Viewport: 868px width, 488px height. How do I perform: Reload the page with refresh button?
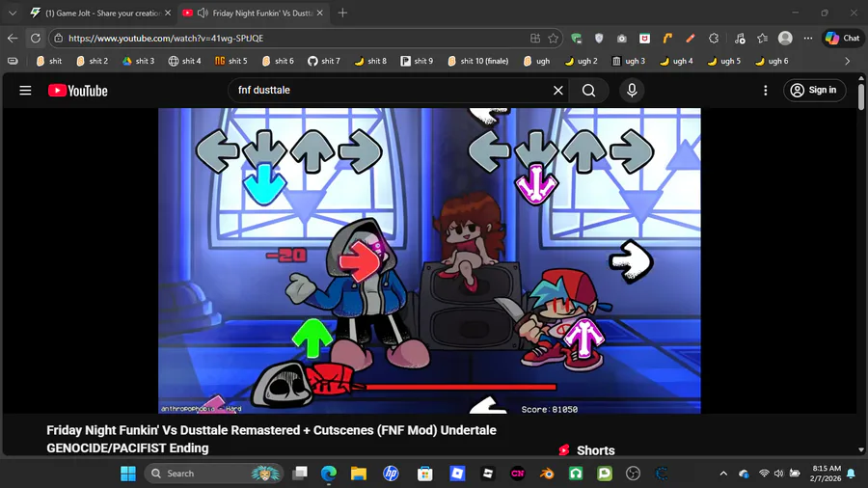click(36, 39)
